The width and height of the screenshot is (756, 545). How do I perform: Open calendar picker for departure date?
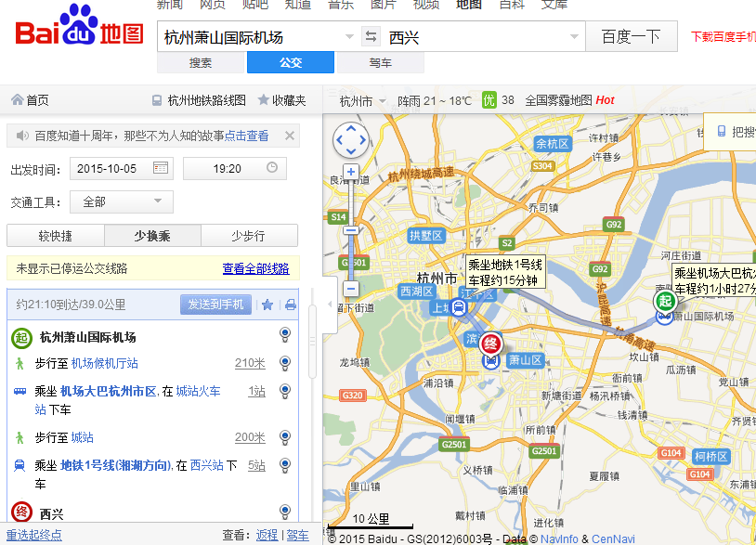160,168
